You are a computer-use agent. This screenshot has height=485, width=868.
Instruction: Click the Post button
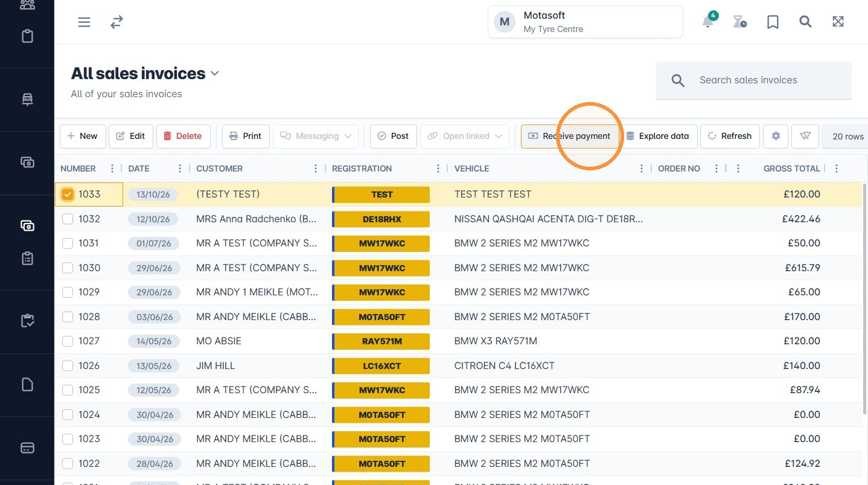point(393,136)
